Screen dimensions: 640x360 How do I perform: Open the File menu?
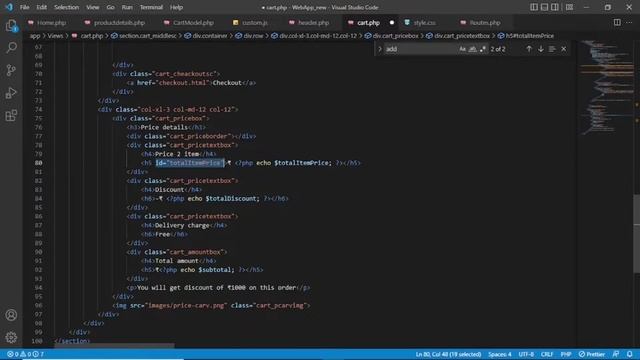(24, 7)
